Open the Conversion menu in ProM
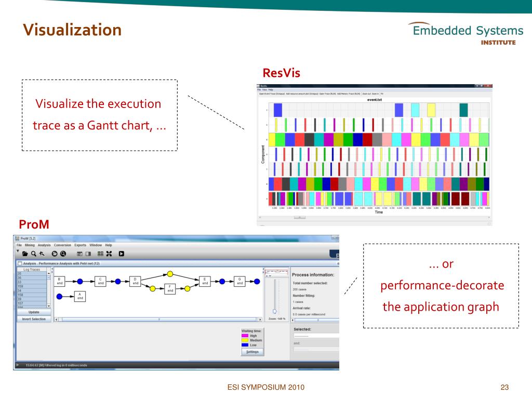The image size is (532, 399). 62,245
